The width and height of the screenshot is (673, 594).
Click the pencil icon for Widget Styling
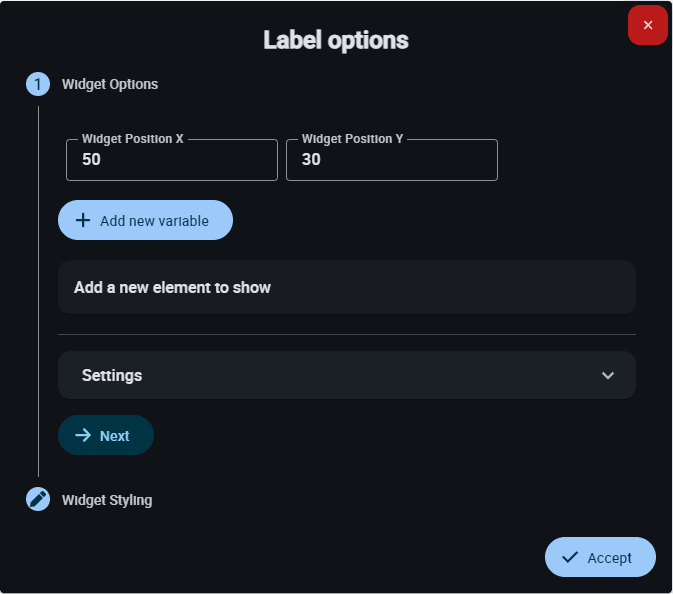[x=38, y=499]
